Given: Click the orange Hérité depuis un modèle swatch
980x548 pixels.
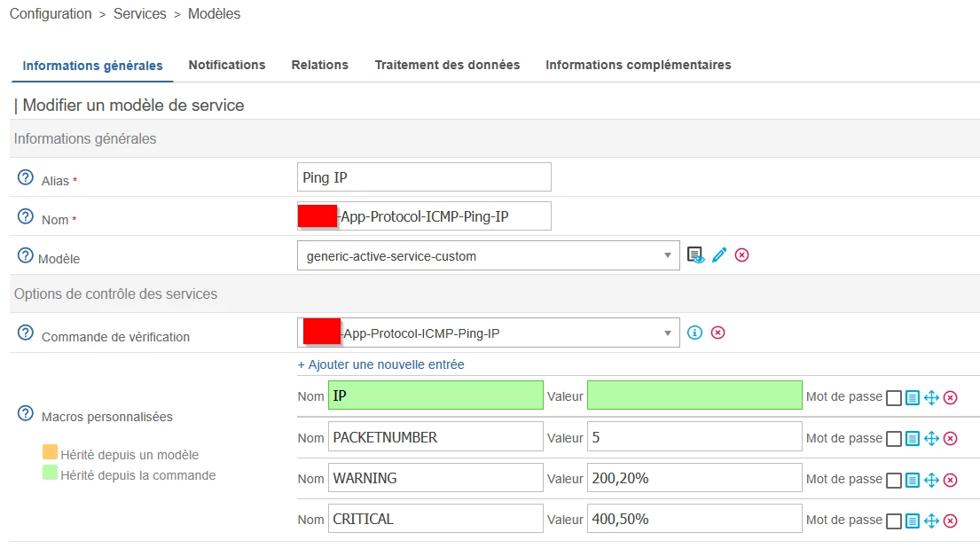Looking at the screenshot, I should click(x=50, y=452).
